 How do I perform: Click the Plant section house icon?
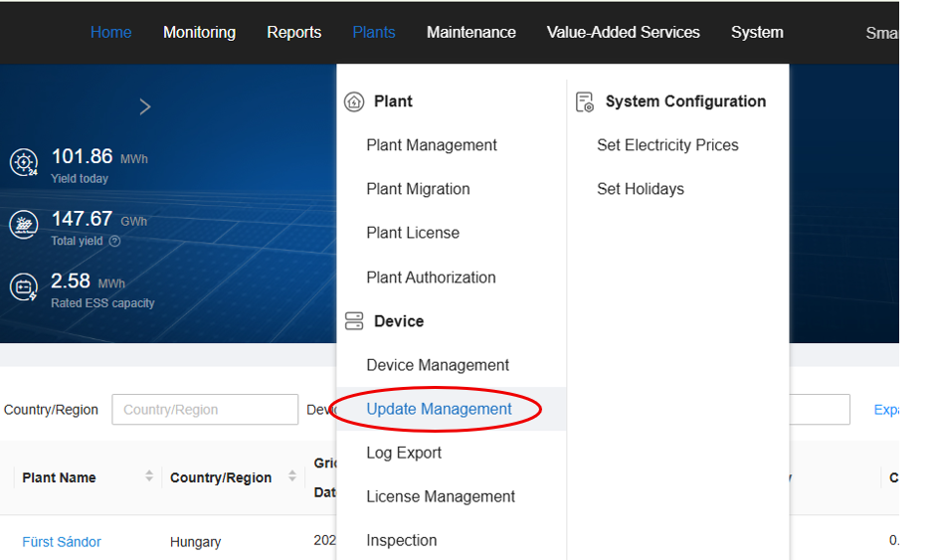(x=354, y=101)
